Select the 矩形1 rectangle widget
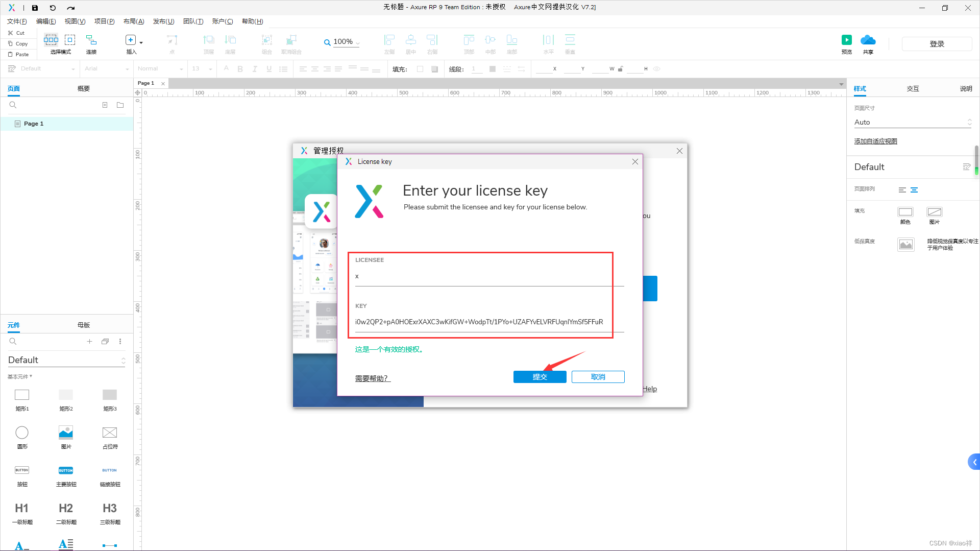 [x=22, y=395]
